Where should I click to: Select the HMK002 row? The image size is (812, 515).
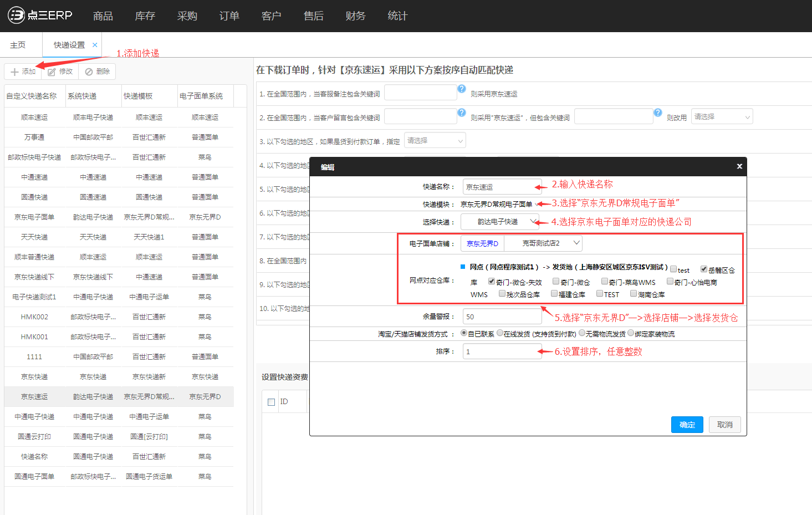coord(119,317)
